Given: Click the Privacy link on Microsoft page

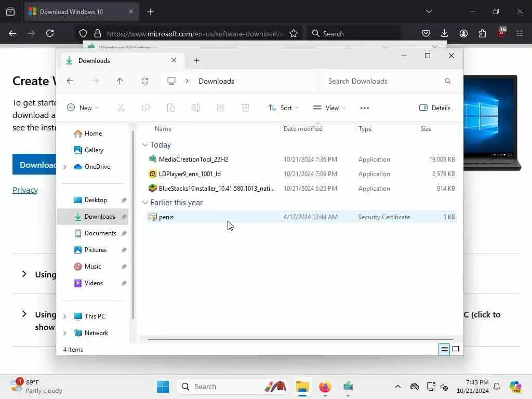Looking at the screenshot, I should tap(25, 190).
